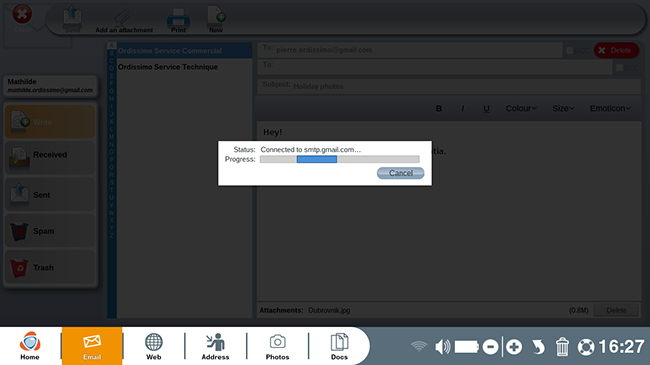Check the BCC box for first recipient
The height and width of the screenshot is (365, 650).
pos(570,51)
